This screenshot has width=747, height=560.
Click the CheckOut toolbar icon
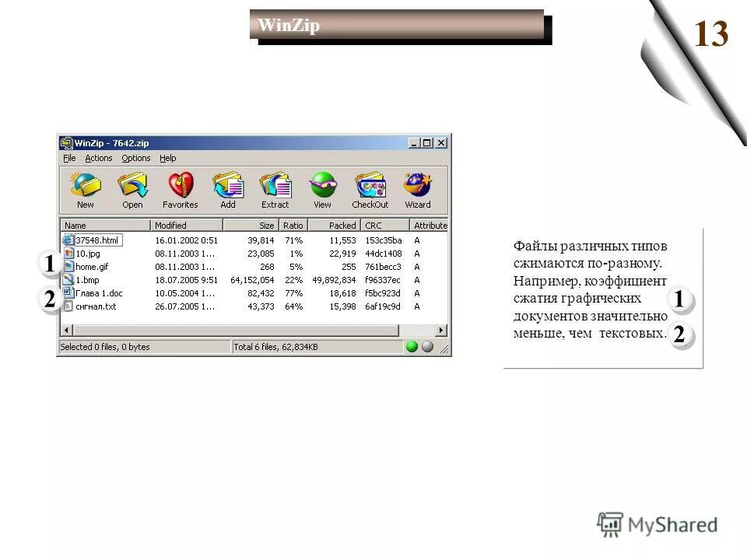[370, 184]
